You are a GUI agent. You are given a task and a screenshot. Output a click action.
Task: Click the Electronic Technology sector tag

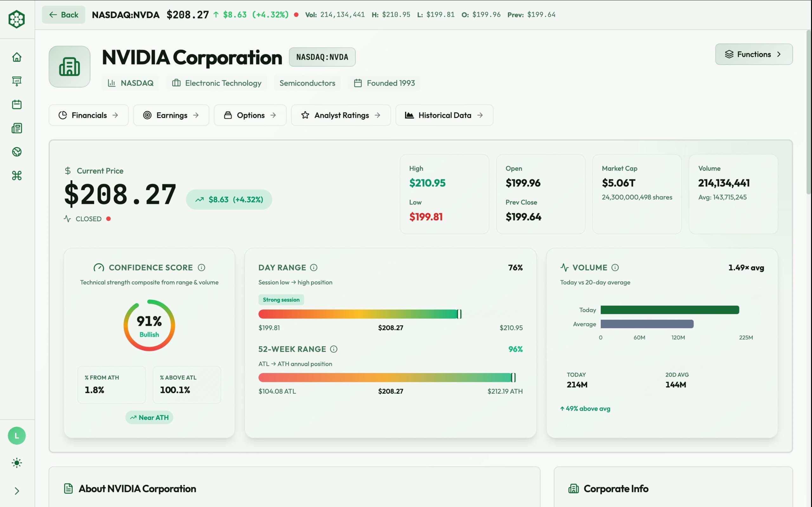click(x=217, y=83)
